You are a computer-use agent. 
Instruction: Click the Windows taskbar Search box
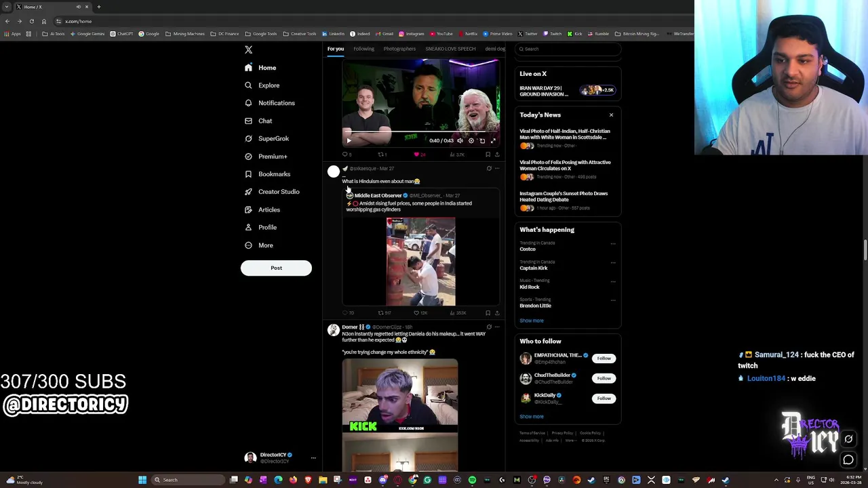click(x=186, y=480)
